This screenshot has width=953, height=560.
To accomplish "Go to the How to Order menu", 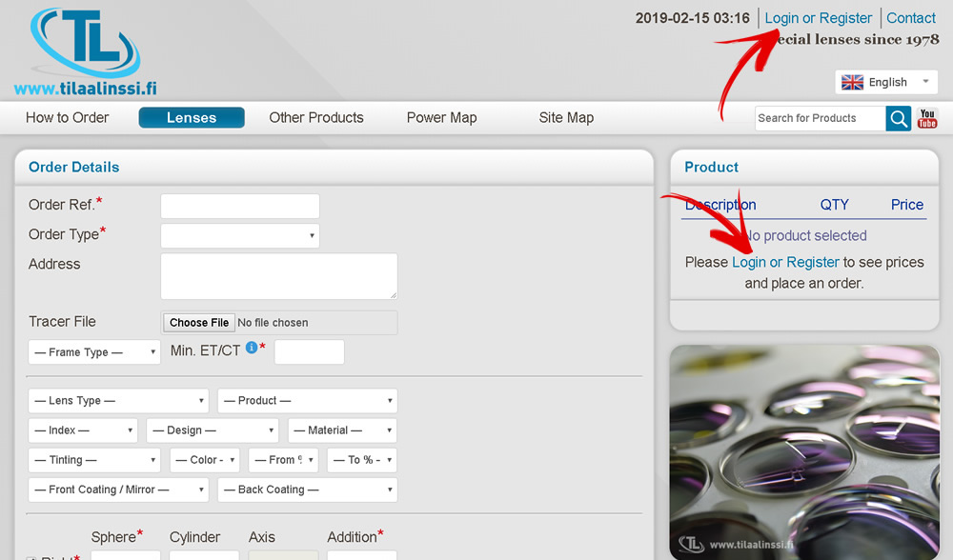I will (x=68, y=118).
